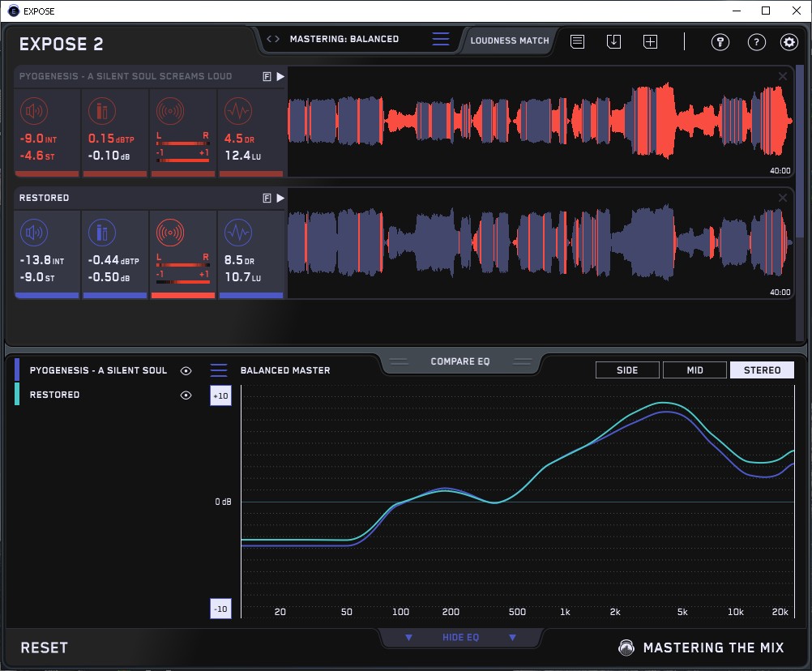The height and width of the screenshot is (671, 812).
Task: Click the stereo phase icon on the Pyogenesis track
Action: (170, 111)
